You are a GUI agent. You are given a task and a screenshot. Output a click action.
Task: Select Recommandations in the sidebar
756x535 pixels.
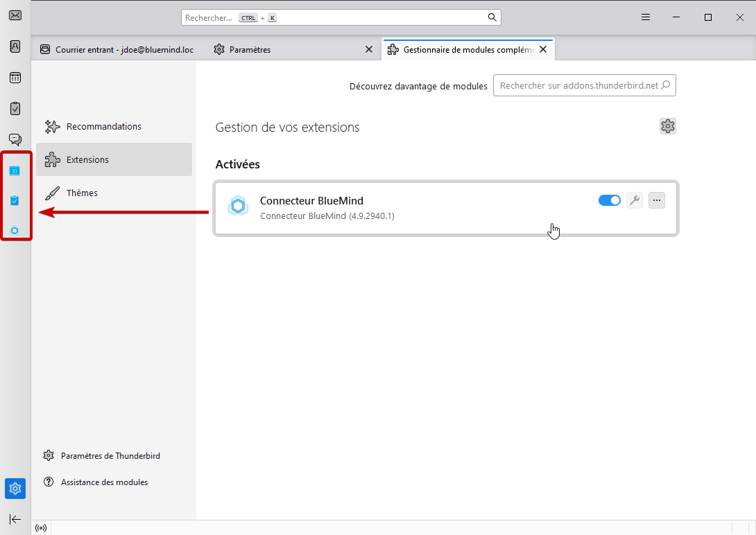(x=103, y=127)
